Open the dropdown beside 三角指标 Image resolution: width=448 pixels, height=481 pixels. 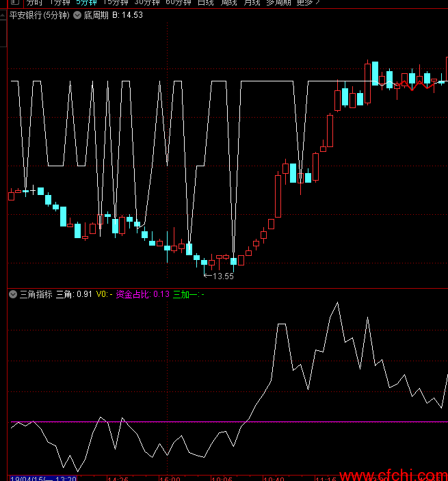tap(13, 294)
